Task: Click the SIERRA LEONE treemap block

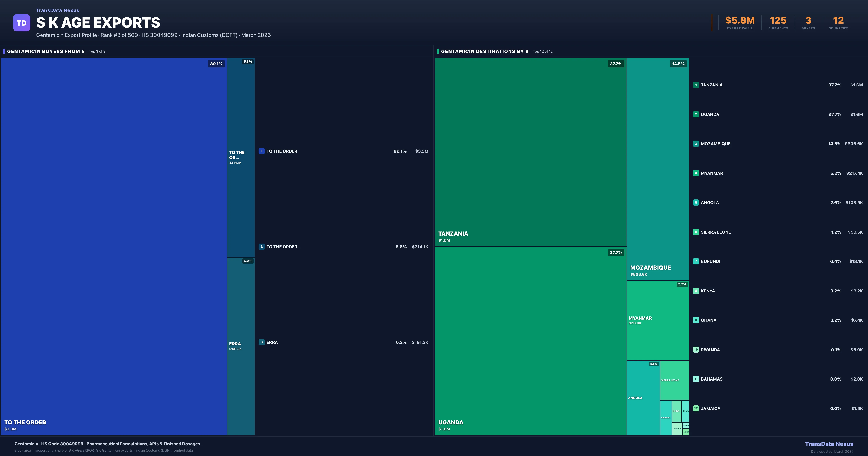Action: (674, 380)
